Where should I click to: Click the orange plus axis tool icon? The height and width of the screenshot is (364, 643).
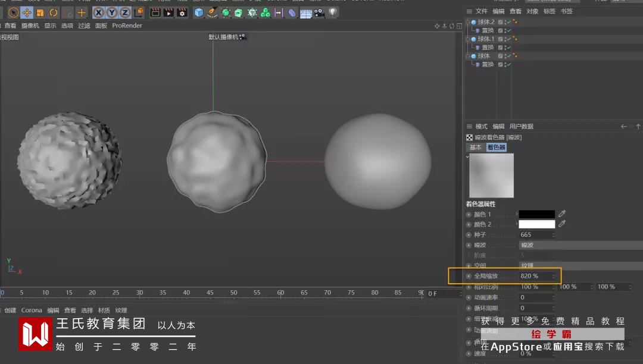coord(81,12)
